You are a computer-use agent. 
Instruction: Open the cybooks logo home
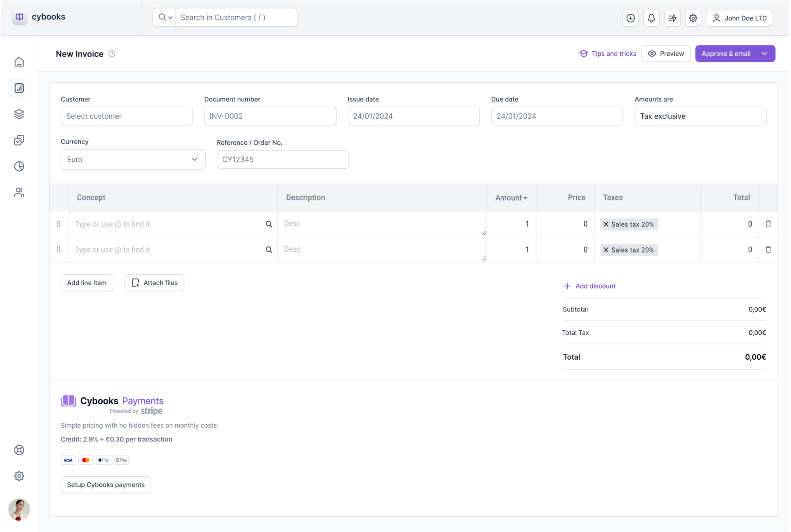[39, 17]
